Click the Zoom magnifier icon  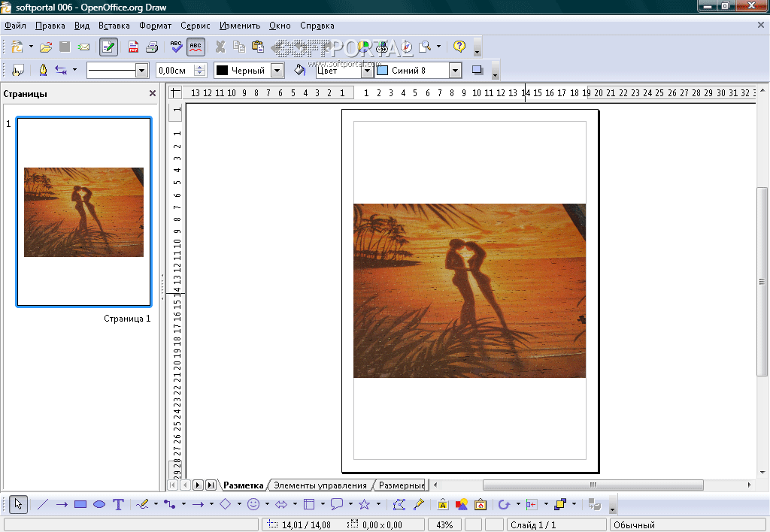click(x=425, y=47)
